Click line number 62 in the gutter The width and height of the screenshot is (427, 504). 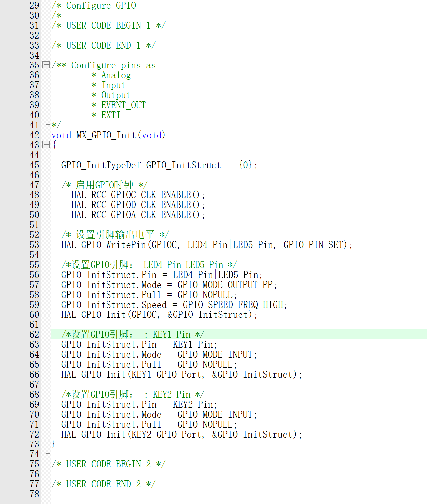34,334
